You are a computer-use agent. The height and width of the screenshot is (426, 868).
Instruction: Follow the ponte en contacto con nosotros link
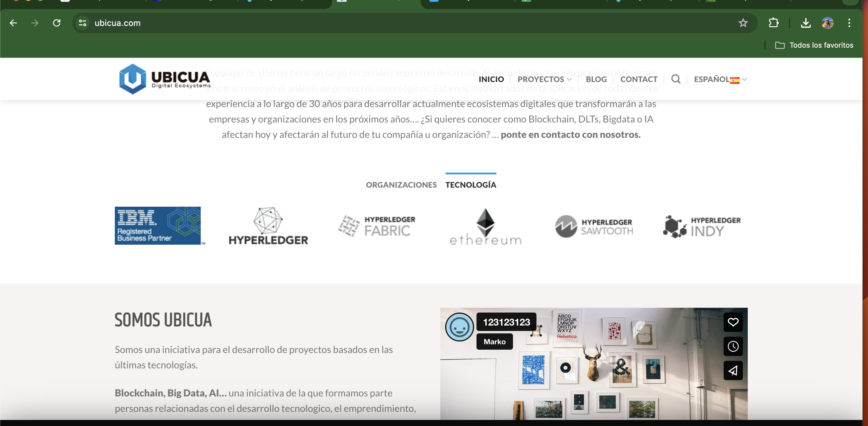coord(571,135)
